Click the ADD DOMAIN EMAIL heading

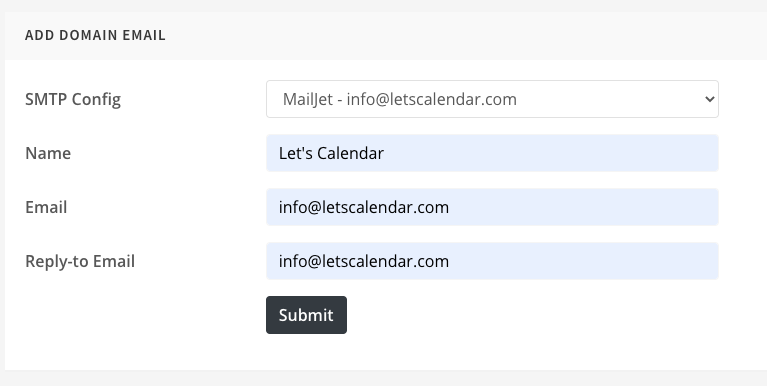tap(95, 35)
